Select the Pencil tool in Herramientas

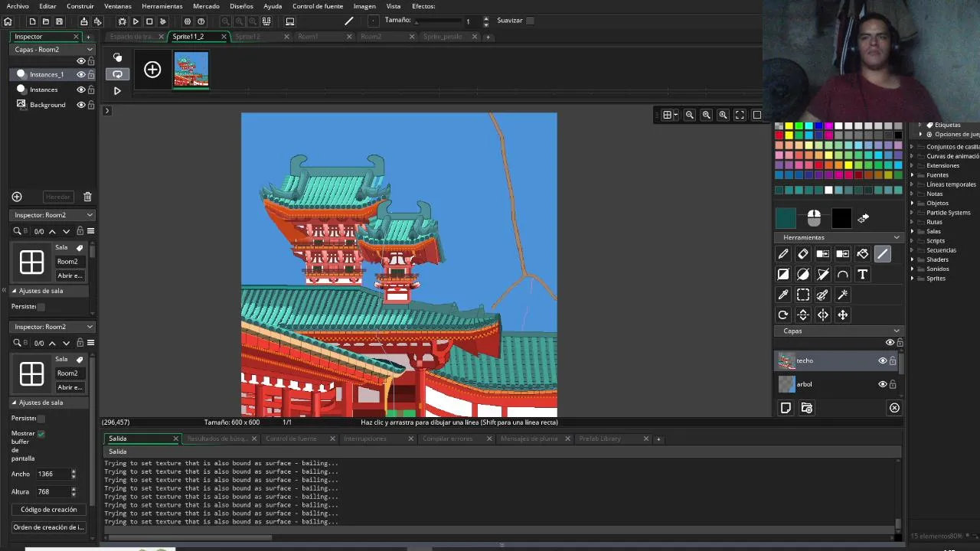tap(783, 254)
